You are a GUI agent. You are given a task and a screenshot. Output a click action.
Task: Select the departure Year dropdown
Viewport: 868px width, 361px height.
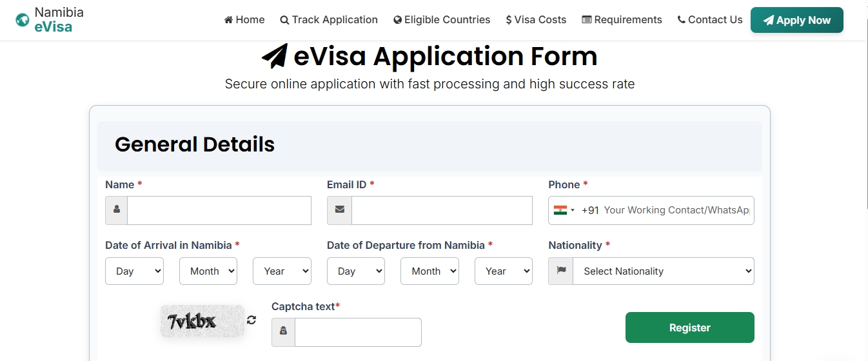tap(504, 271)
